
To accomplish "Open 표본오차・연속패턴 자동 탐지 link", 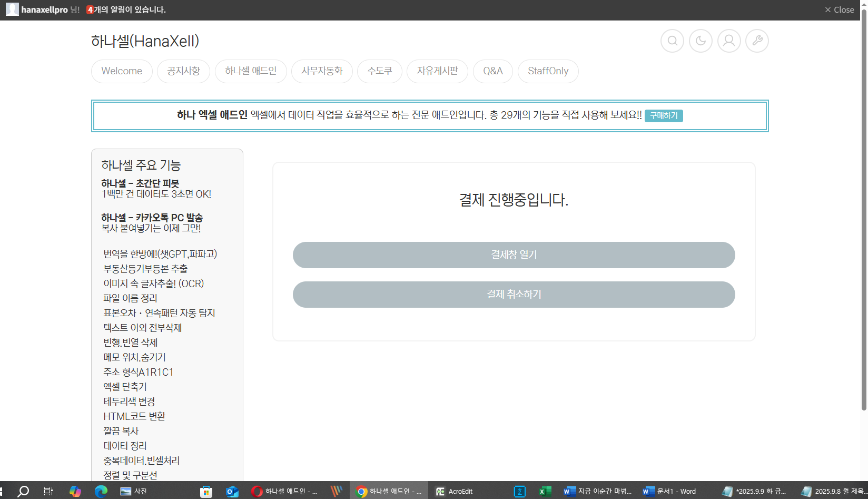I will coord(159,313).
